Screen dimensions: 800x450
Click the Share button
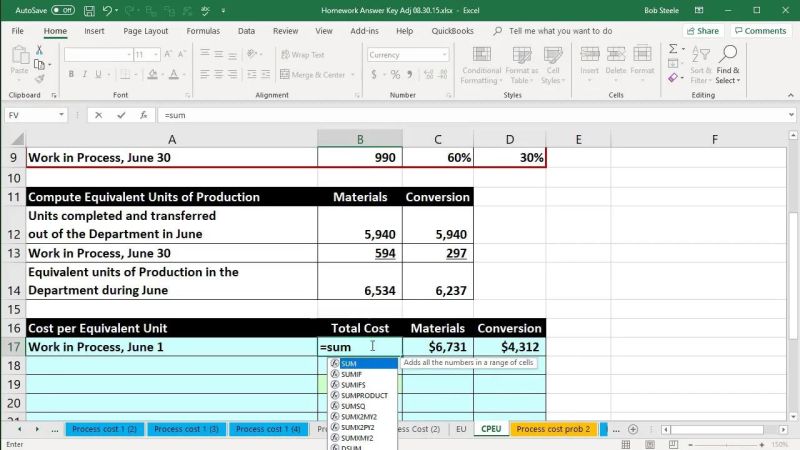tap(703, 31)
